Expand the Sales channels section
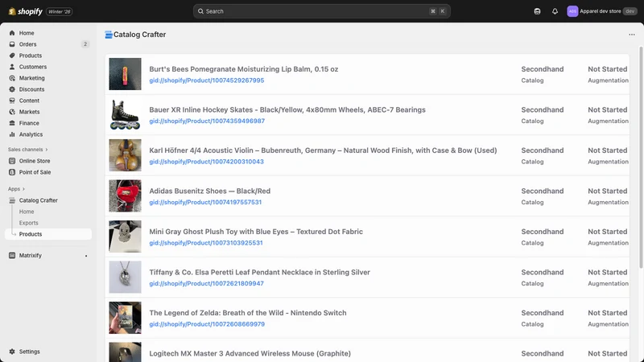This screenshot has width=644, height=362. coord(28,150)
